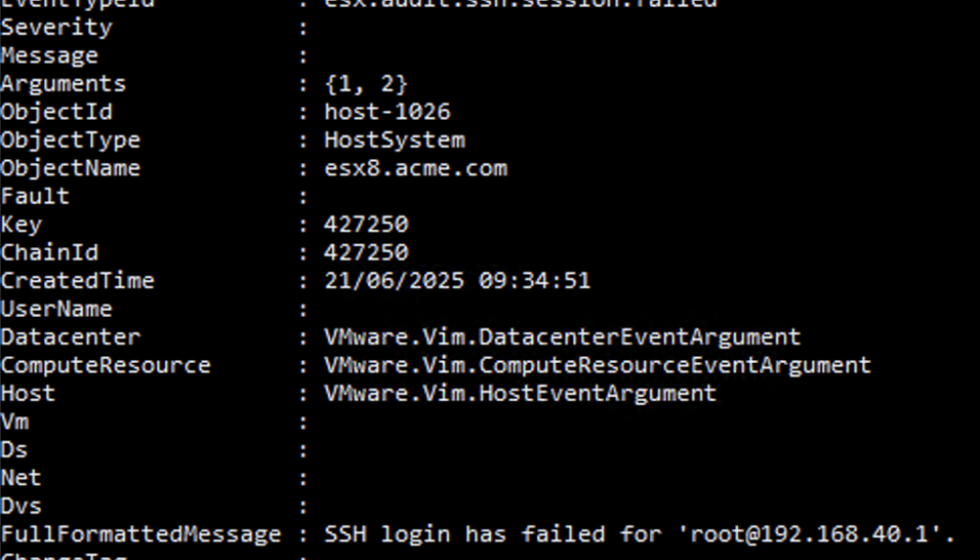The image size is (980, 560).
Task: Click the host-1026 ObjectId value
Action: [x=387, y=112]
